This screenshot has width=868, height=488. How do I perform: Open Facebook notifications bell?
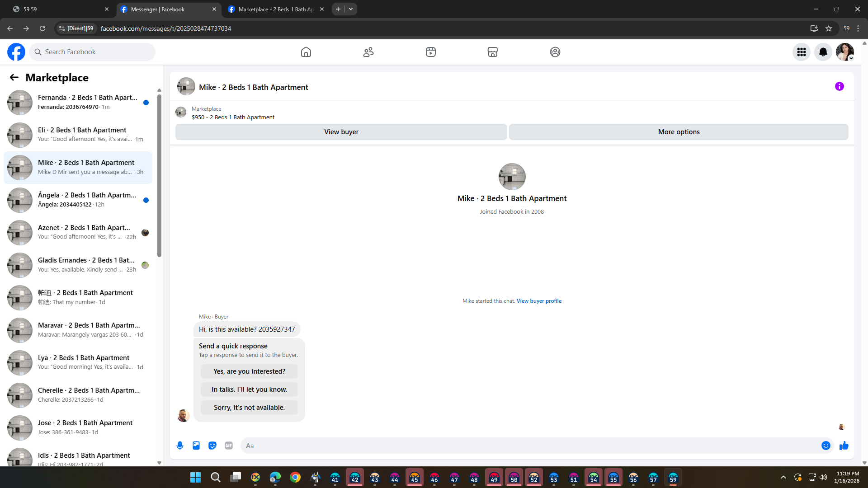[823, 52]
